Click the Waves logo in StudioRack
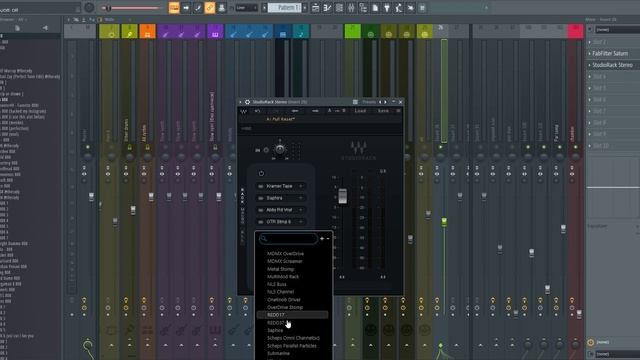This screenshot has width=640, height=360. pyautogui.click(x=243, y=111)
